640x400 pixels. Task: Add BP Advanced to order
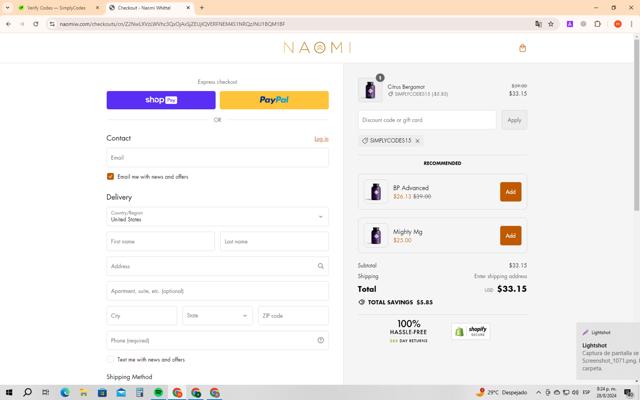(511, 192)
